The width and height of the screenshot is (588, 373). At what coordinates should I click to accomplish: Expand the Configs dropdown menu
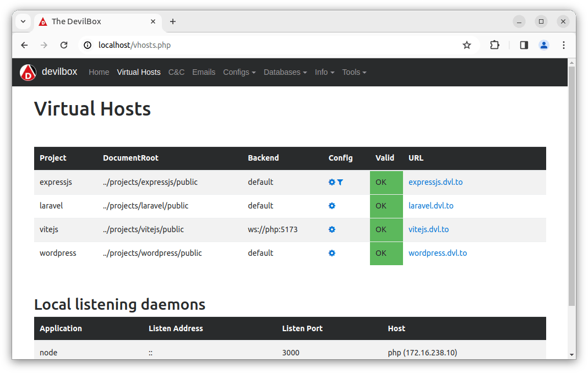pyautogui.click(x=239, y=72)
